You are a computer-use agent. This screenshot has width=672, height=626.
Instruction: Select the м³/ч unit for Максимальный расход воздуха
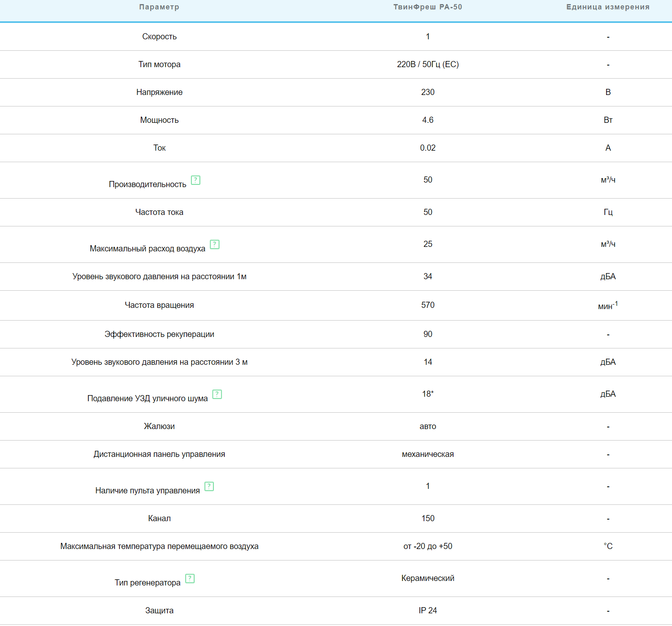pos(608,244)
